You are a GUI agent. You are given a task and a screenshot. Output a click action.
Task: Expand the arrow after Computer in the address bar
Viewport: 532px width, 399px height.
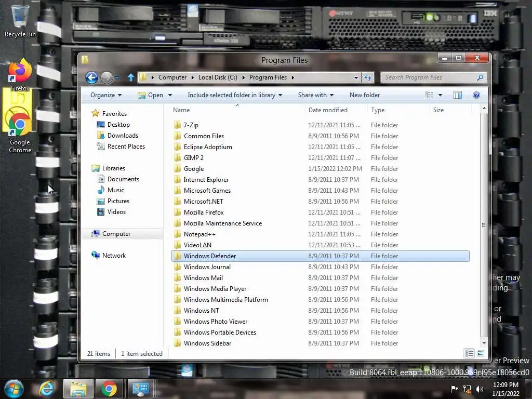[192, 77]
